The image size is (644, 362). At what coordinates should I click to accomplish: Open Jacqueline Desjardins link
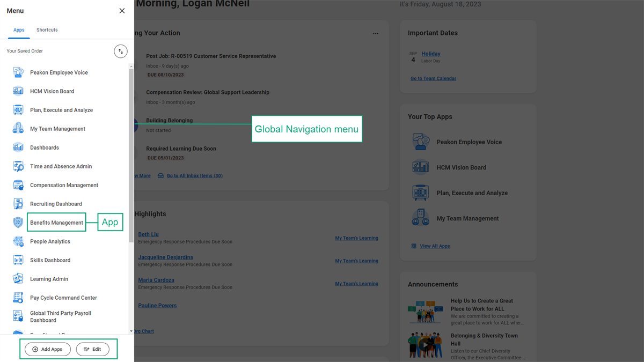click(x=165, y=257)
